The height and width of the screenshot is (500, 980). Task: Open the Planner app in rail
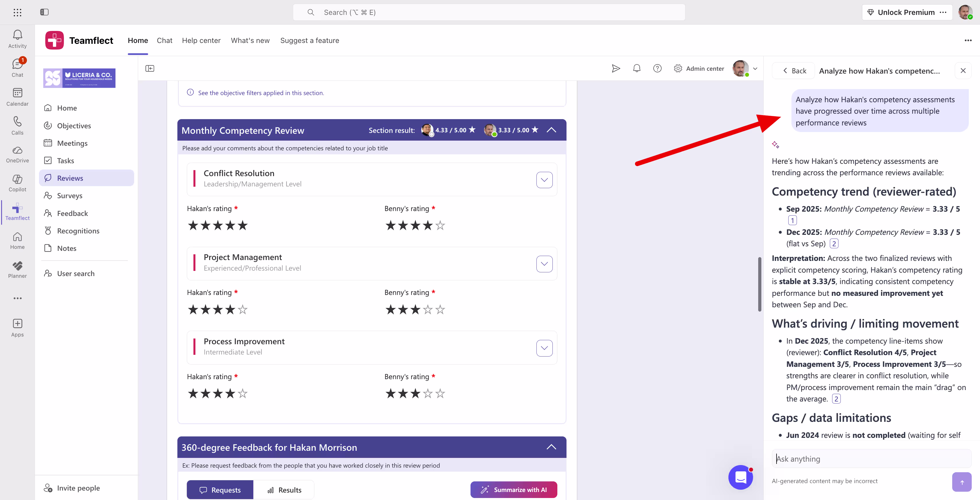[17, 269]
